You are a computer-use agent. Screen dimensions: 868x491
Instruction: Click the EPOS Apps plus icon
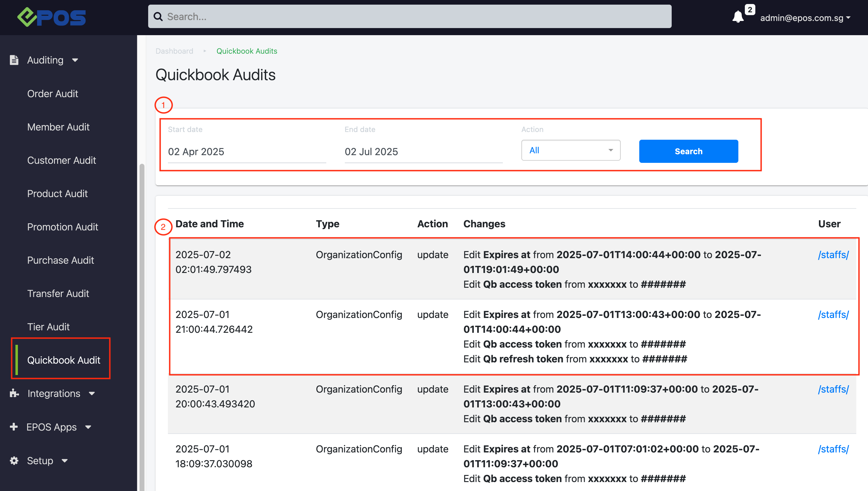click(14, 427)
